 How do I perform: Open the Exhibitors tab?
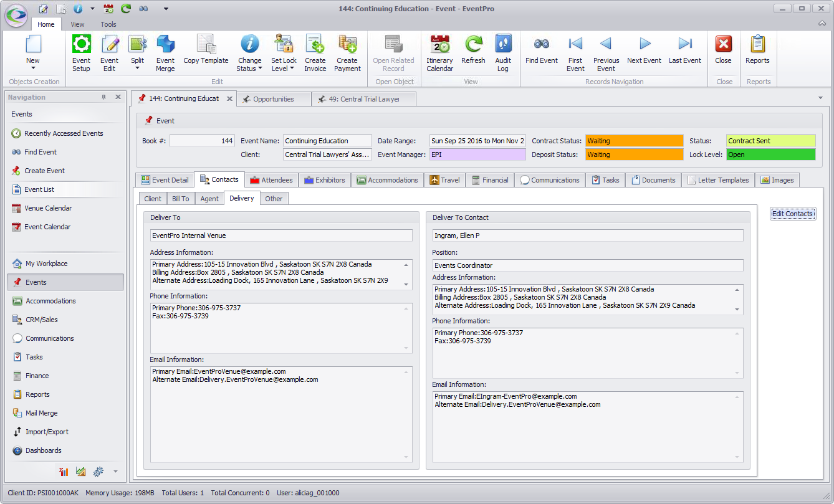(325, 180)
